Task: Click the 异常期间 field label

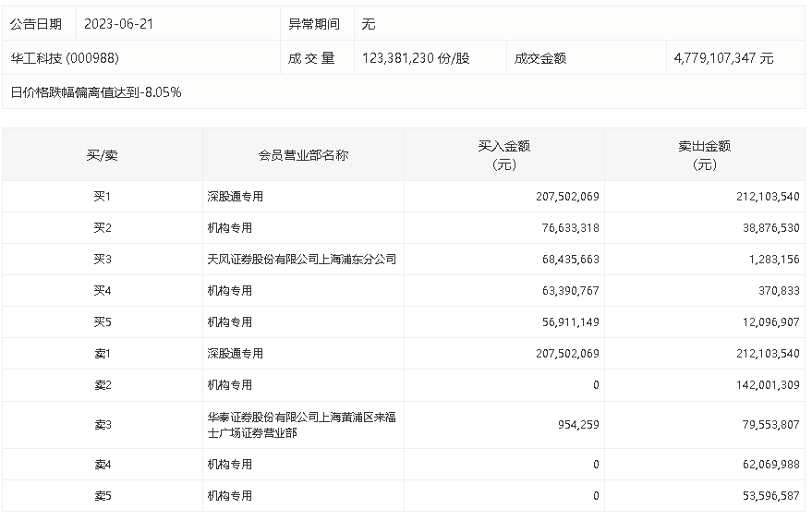Action: coord(314,24)
